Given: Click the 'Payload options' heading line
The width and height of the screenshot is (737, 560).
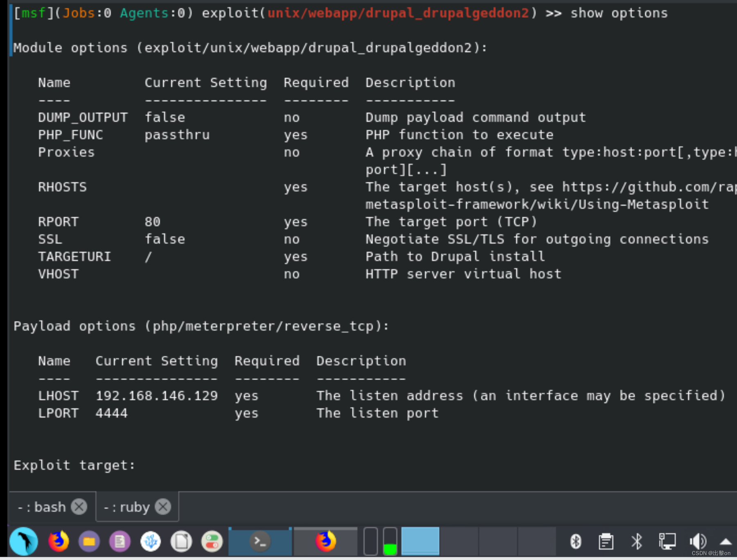Looking at the screenshot, I should tap(201, 326).
